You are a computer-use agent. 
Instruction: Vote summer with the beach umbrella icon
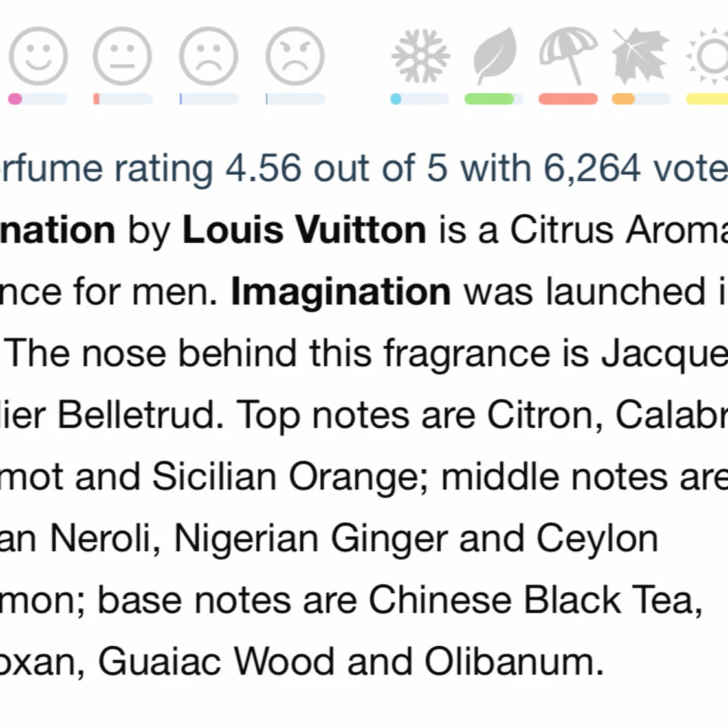coord(568,56)
